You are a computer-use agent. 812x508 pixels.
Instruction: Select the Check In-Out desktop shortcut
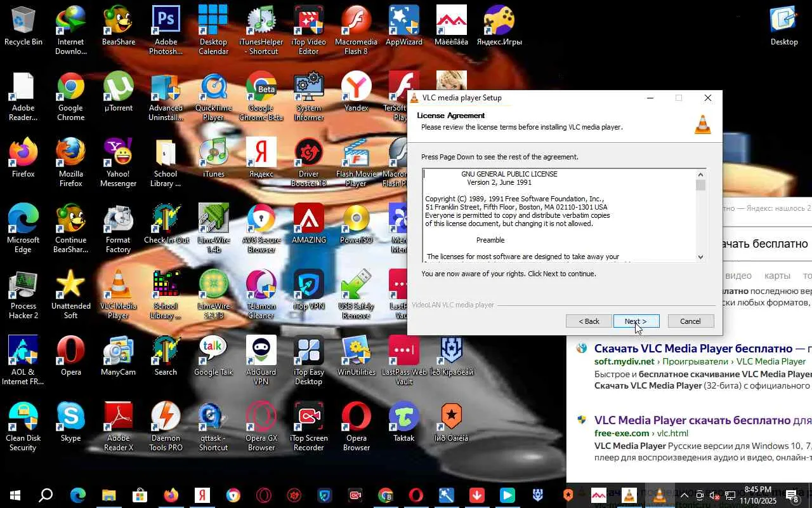[166, 224]
